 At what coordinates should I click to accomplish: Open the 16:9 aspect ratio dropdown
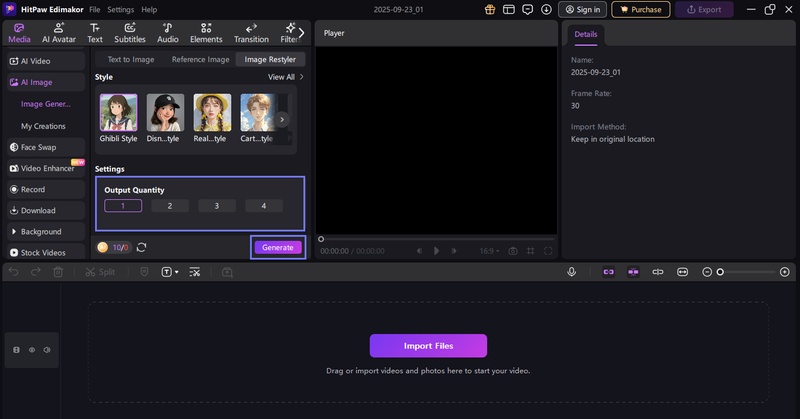[x=489, y=251]
